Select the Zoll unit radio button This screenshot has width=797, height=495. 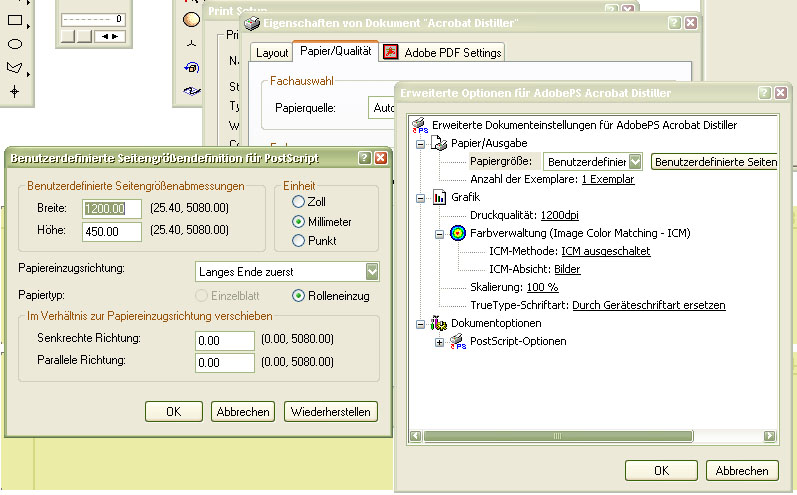(x=298, y=202)
